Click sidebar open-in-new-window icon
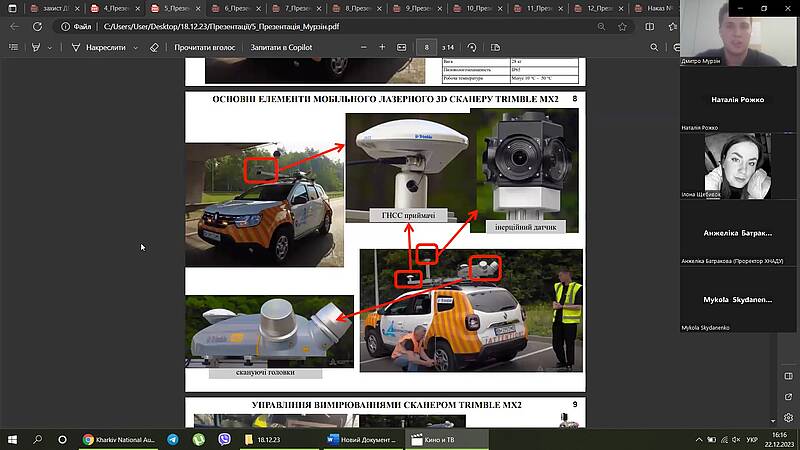Image resolution: width=800 pixels, height=450 pixels. click(x=788, y=396)
